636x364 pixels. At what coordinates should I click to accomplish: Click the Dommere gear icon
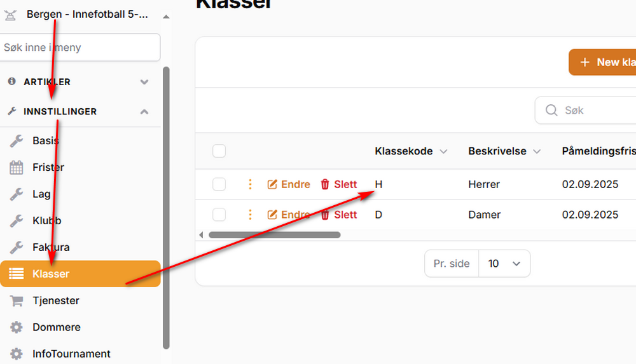[17, 328]
